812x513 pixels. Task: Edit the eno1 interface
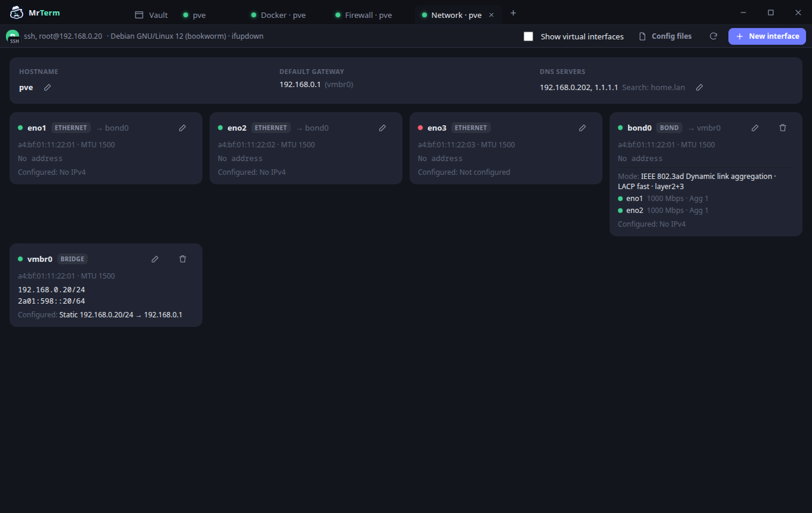point(183,128)
